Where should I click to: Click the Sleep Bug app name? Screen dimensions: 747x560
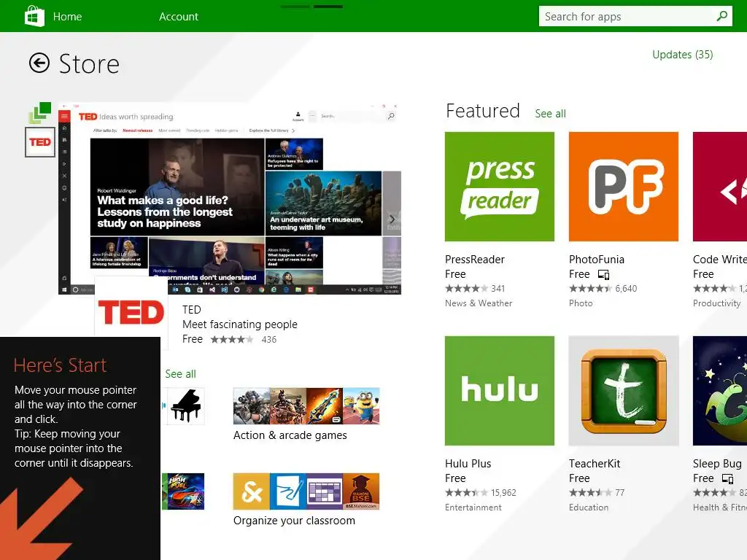(x=717, y=464)
